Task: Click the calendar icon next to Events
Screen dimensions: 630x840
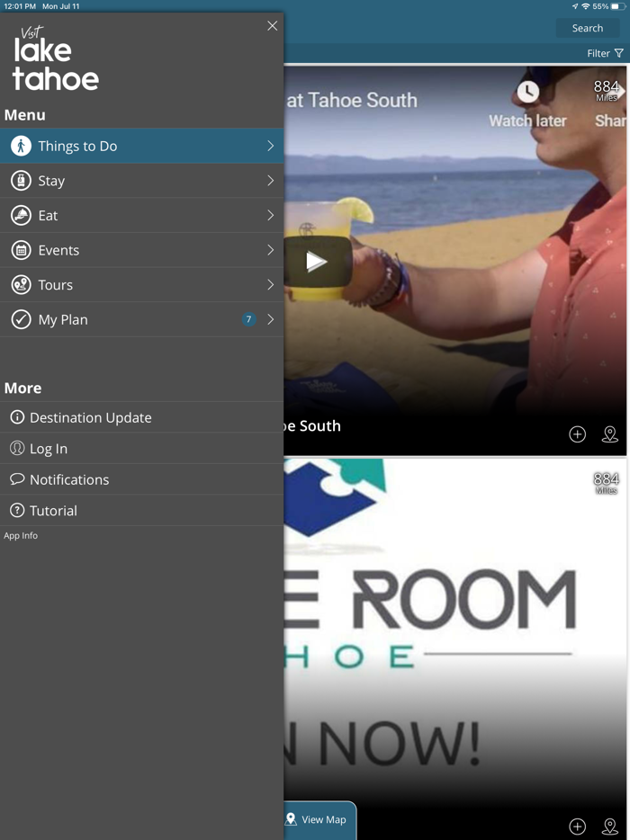Action: [21, 250]
